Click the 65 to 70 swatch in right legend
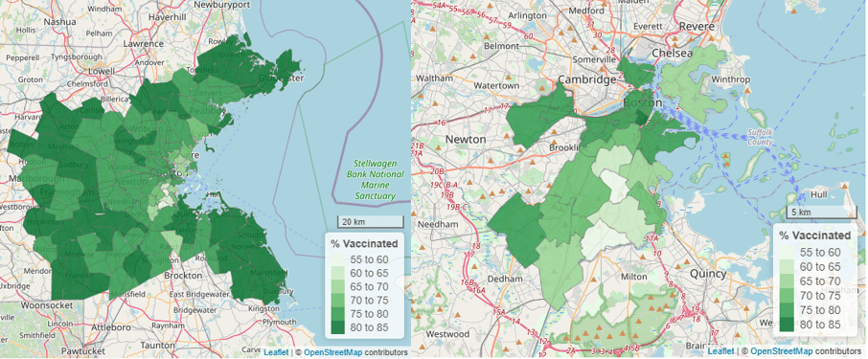The image size is (868, 359). (786, 281)
